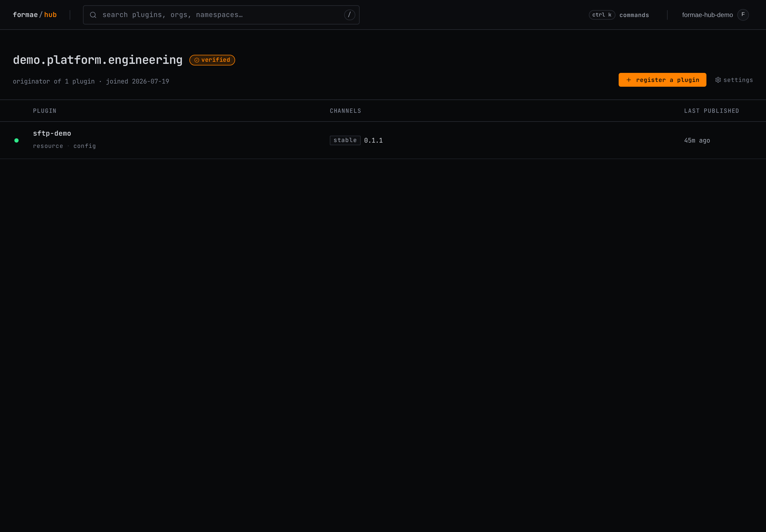Click the search magnifier icon
Screen dimensions: 766x532
[93, 15]
